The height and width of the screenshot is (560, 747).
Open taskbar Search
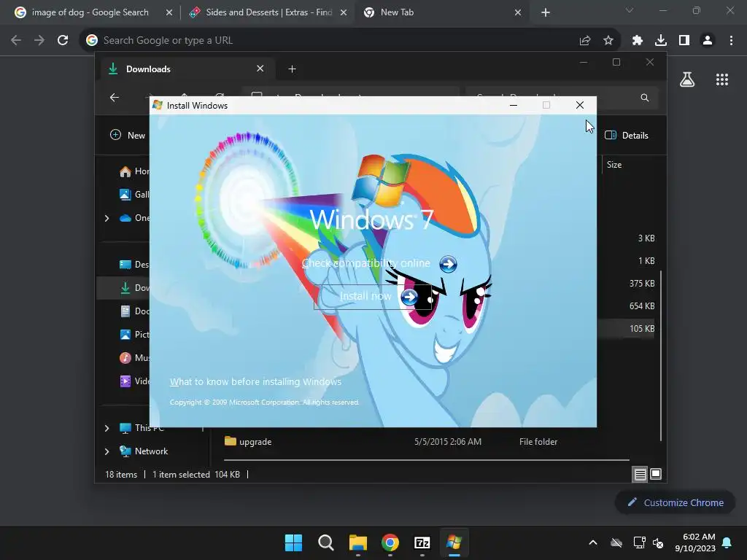(x=326, y=542)
